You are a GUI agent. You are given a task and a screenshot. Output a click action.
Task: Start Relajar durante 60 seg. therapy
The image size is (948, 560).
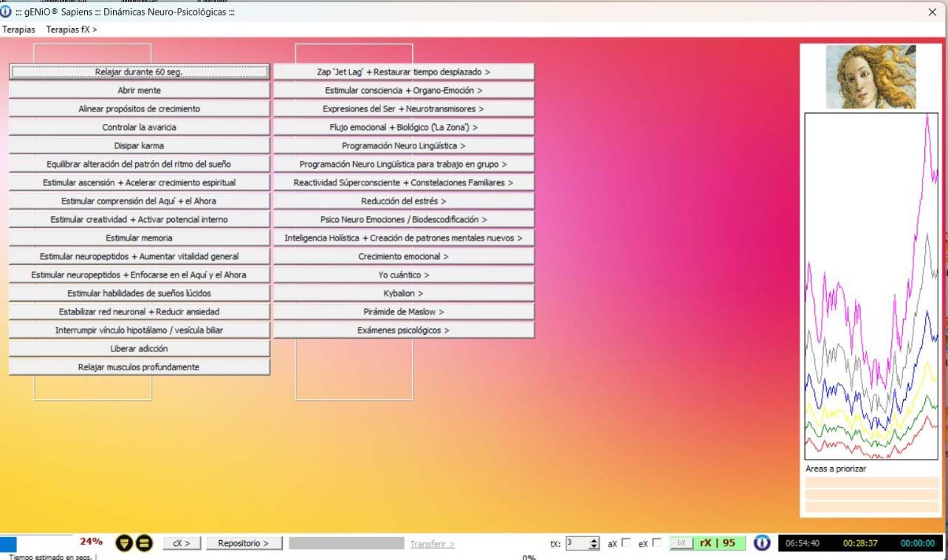(x=139, y=72)
